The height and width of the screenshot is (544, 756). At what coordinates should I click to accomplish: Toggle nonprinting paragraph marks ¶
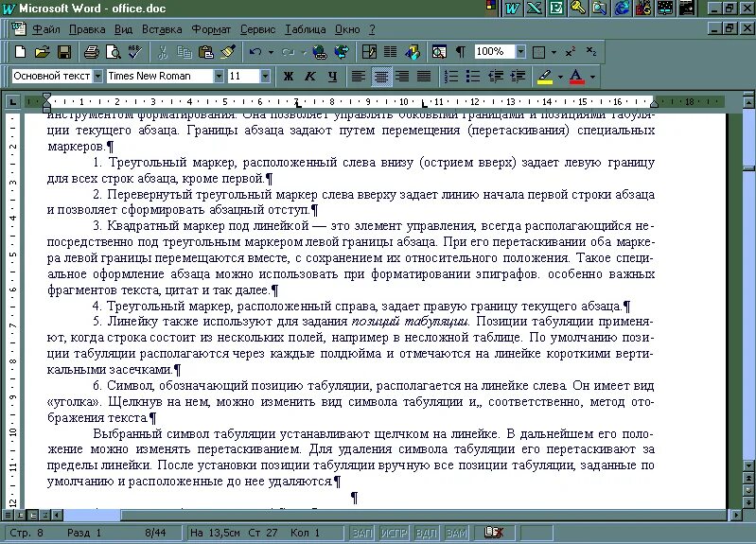coord(461,52)
